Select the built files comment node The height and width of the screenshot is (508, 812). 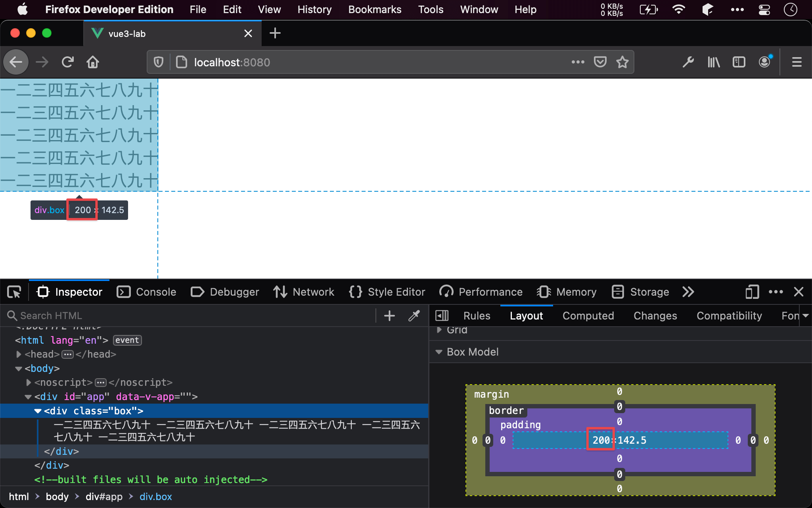click(151, 479)
